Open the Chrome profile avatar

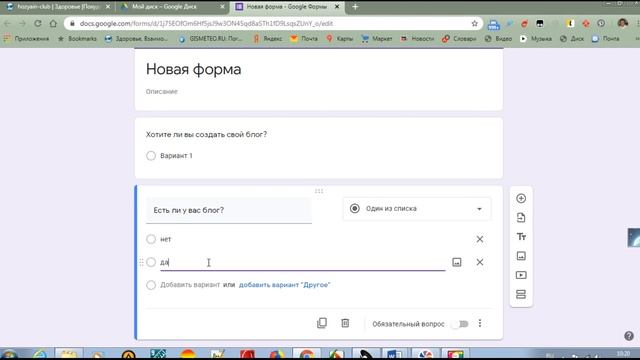(x=622, y=24)
